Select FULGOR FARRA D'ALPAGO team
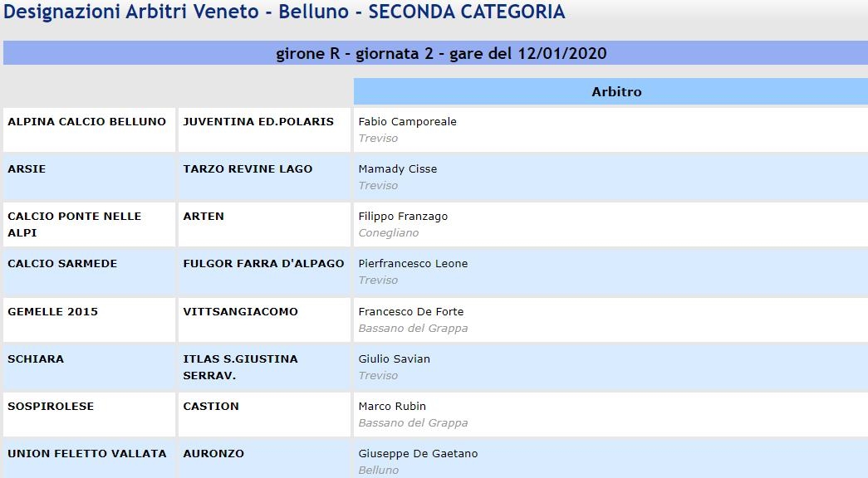The height and width of the screenshot is (478, 868). pos(263,263)
